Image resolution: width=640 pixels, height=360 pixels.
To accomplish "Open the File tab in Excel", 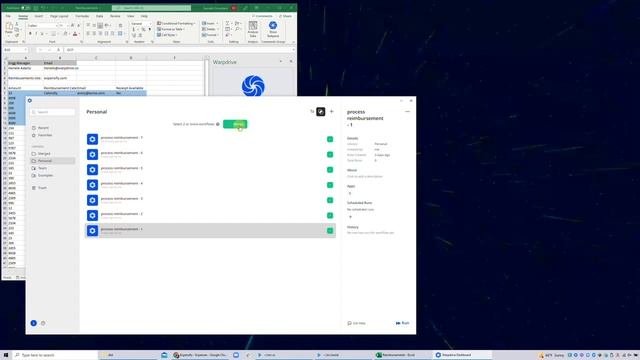I will point(8,16).
